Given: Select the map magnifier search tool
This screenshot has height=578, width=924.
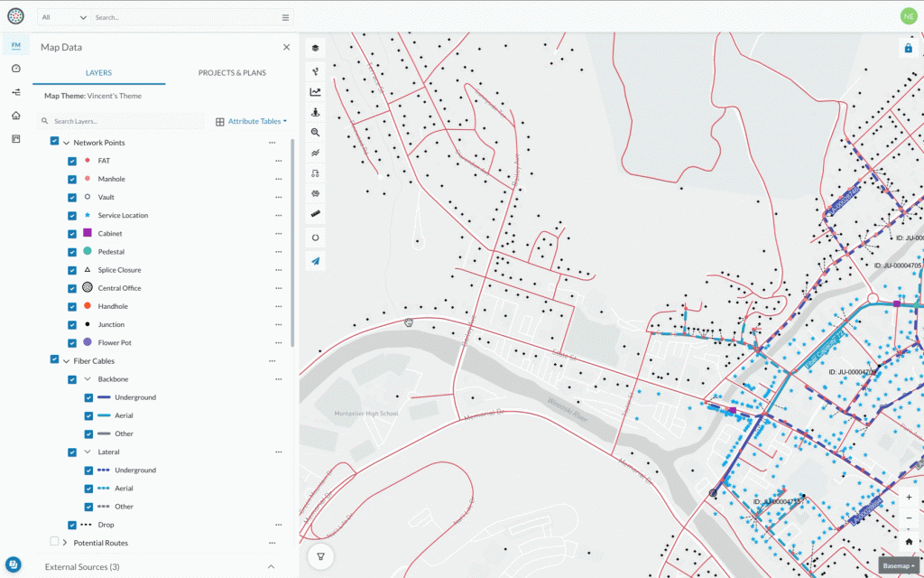Looking at the screenshot, I should coord(315,133).
